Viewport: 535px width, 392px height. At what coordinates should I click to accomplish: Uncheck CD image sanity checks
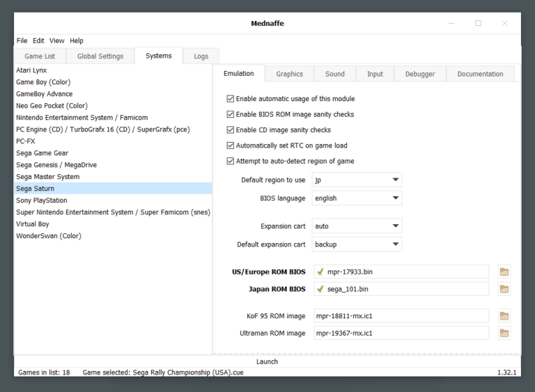click(x=231, y=130)
